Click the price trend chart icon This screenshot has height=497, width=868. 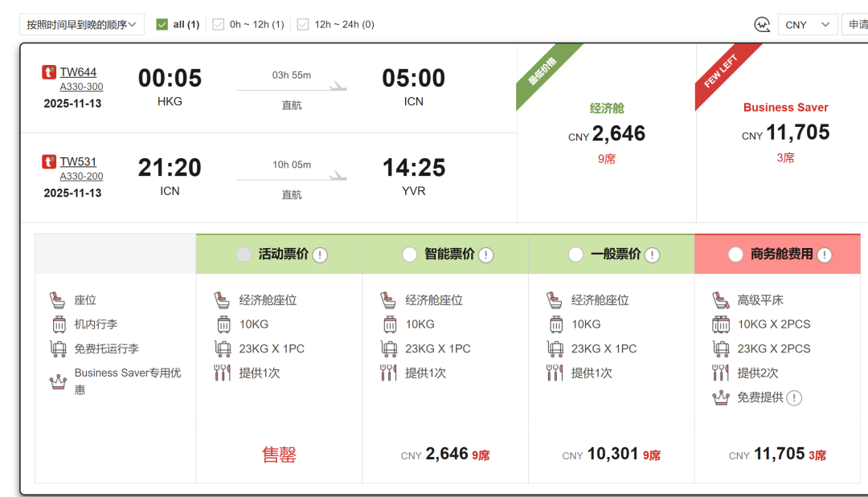762,25
